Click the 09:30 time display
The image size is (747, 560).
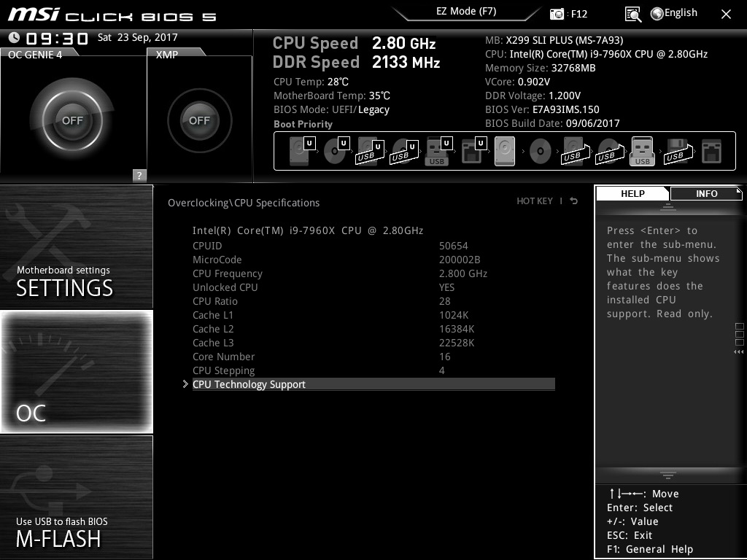(57, 38)
